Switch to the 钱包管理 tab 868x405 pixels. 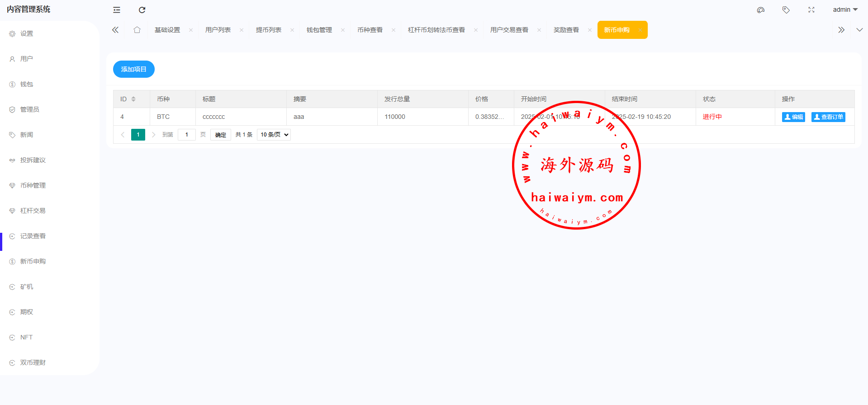point(319,30)
